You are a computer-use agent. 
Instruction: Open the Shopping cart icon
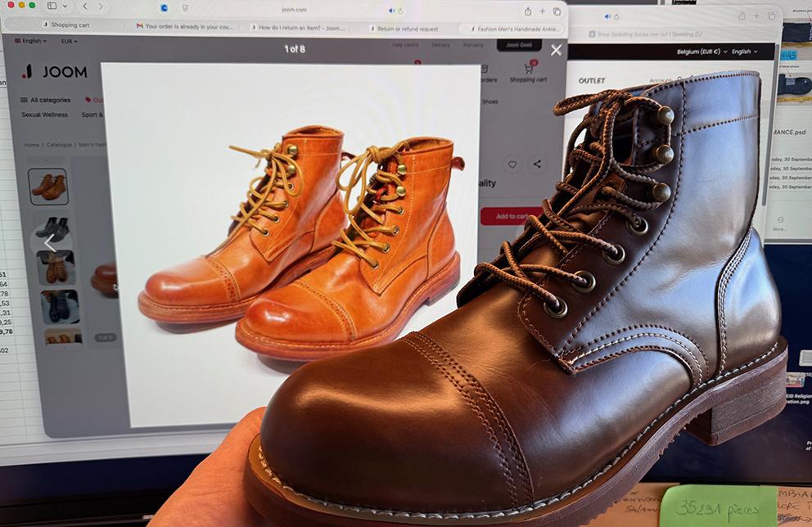(x=528, y=71)
